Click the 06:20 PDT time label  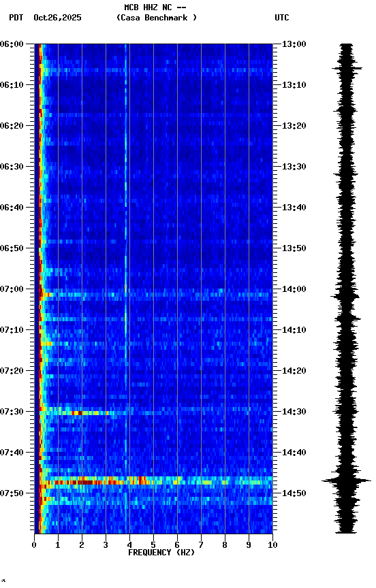click(12, 126)
